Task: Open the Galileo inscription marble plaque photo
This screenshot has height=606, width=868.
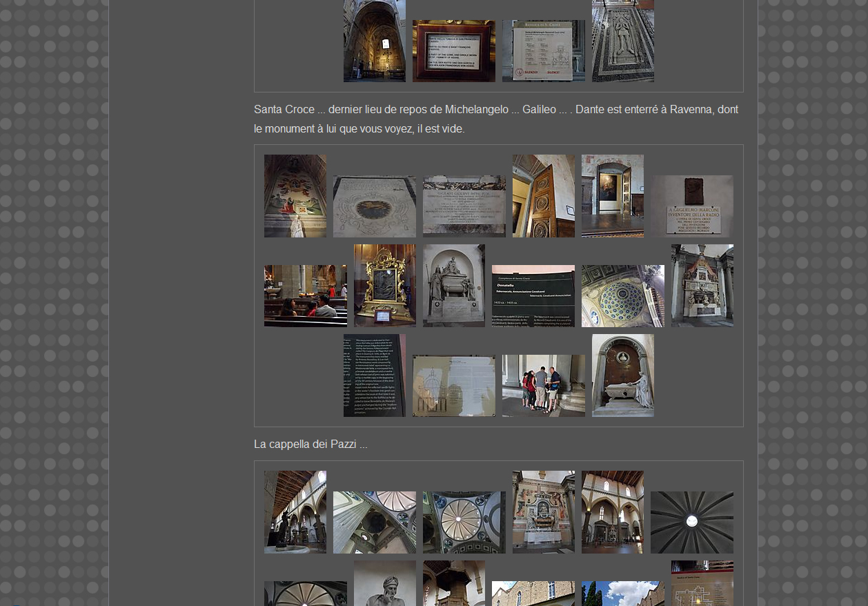Action: coord(464,206)
